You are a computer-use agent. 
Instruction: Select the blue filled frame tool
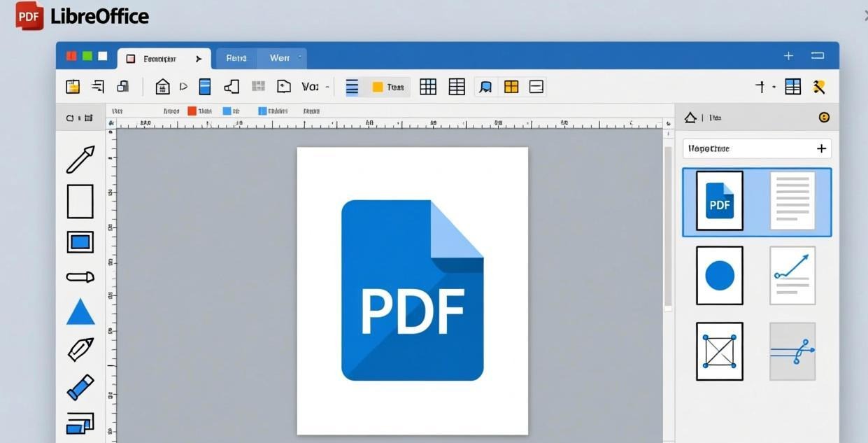click(x=80, y=242)
